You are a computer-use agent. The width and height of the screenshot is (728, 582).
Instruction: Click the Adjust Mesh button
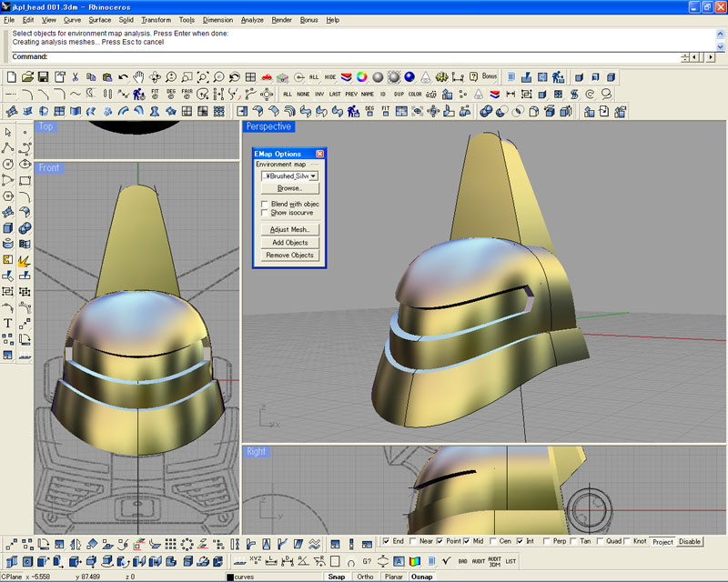coord(289,229)
